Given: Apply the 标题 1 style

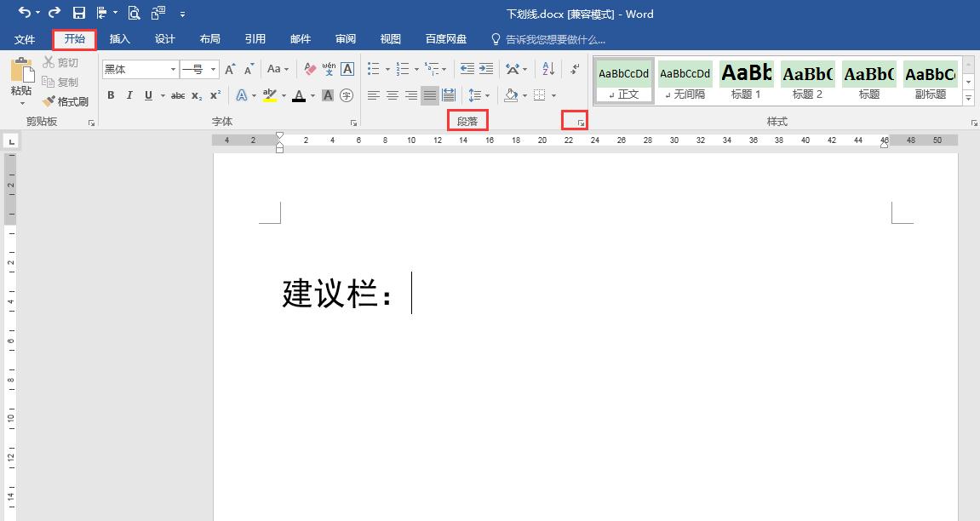Looking at the screenshot, I should 745,81.
